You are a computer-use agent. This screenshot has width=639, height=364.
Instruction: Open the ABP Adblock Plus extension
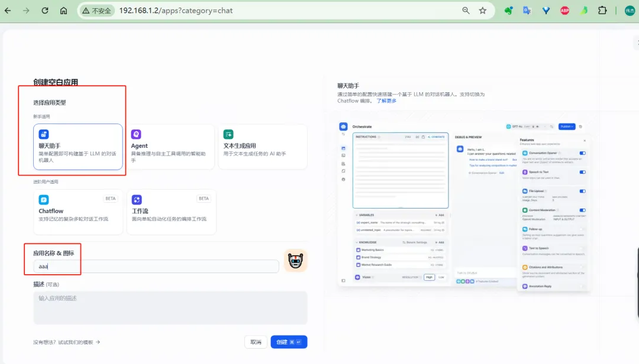click(x=564, y=11)
